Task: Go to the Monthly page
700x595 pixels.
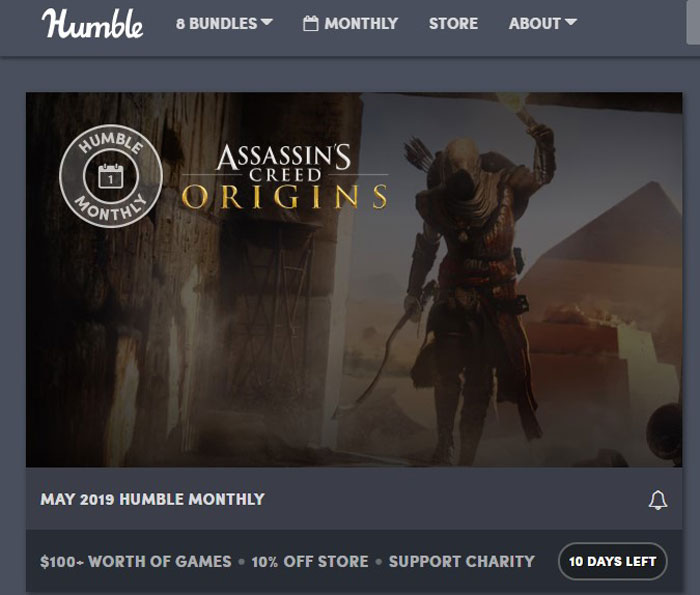Action: pyautogui.click(x=350, y=23)
